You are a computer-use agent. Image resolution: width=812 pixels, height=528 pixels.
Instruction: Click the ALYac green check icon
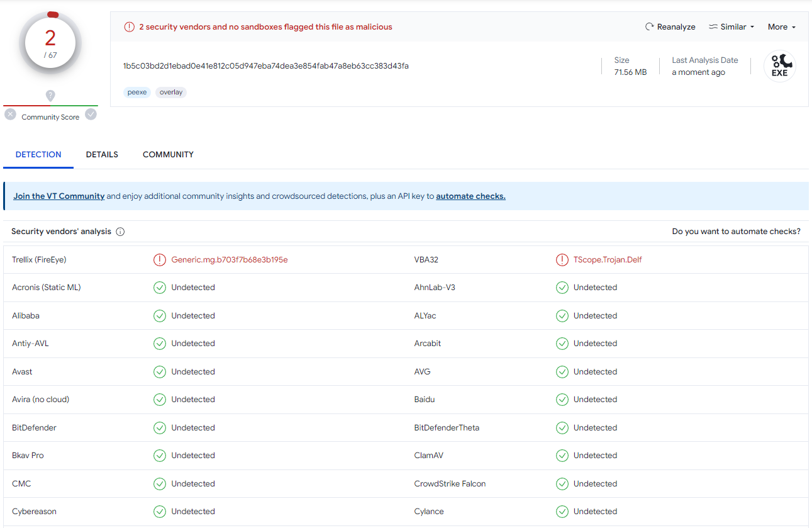click(x=562, y=316)
